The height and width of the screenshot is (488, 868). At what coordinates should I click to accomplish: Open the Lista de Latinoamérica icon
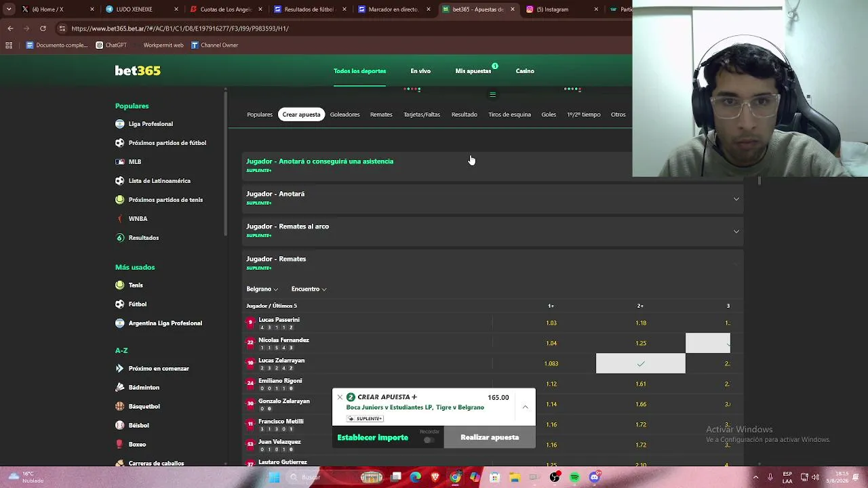point(120,181)
